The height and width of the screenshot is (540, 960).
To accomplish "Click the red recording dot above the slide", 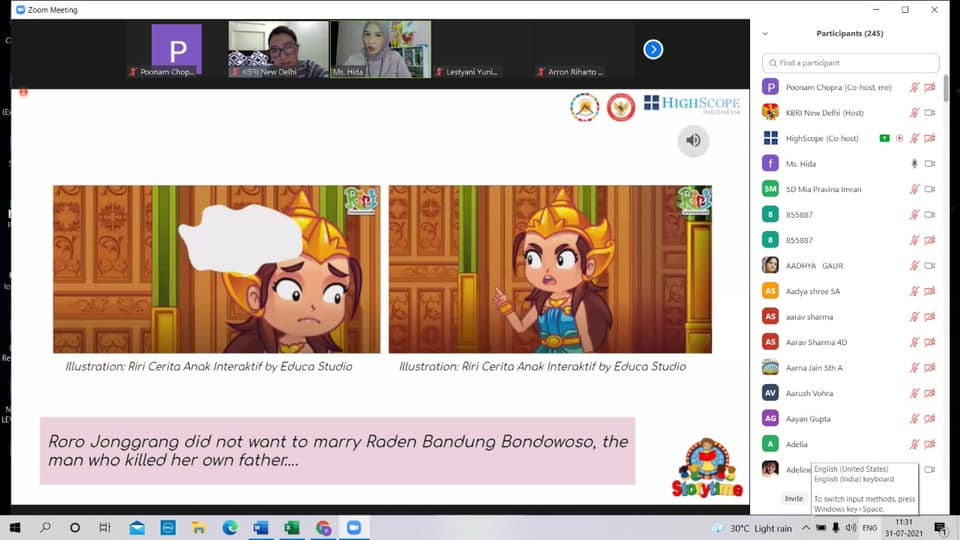I will (x=23, y=92).
